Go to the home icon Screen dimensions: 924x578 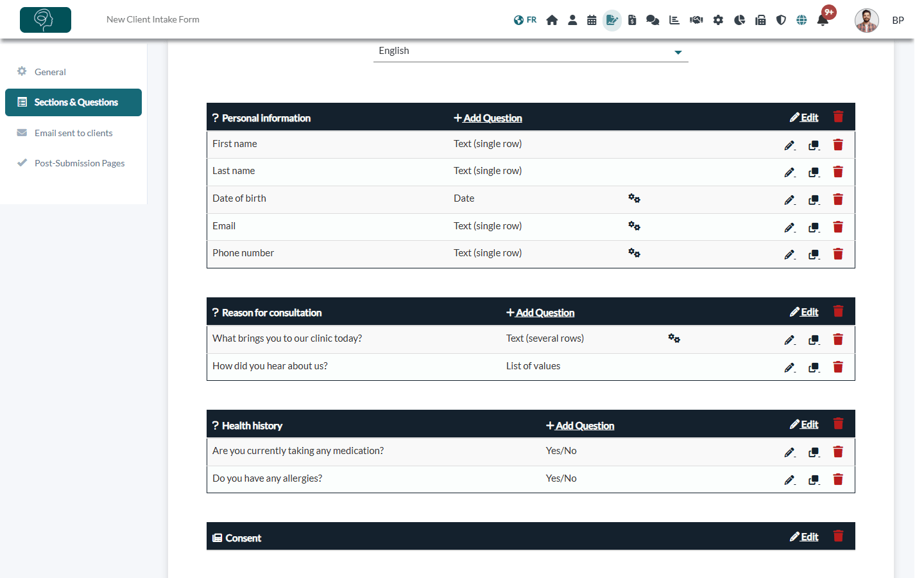(552, 20)
